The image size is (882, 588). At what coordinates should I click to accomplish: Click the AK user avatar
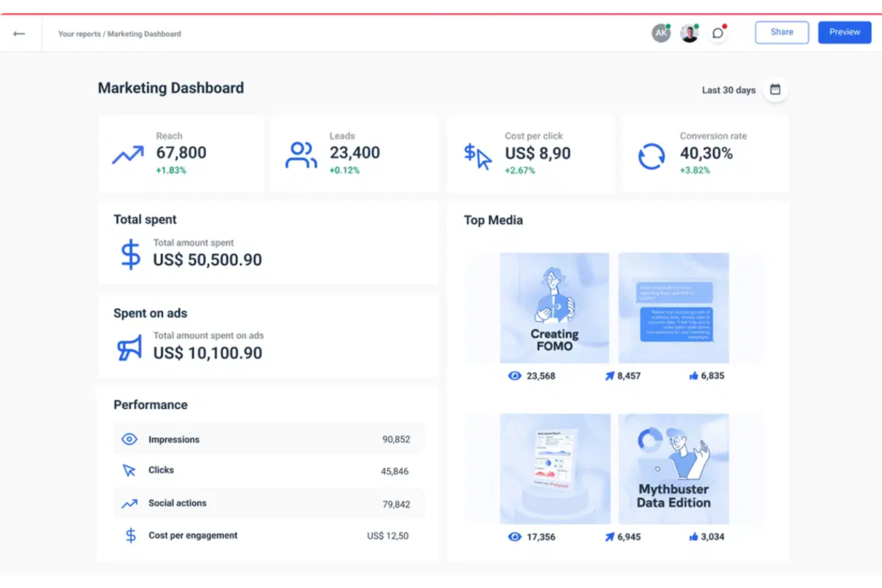tap(660, 33)
